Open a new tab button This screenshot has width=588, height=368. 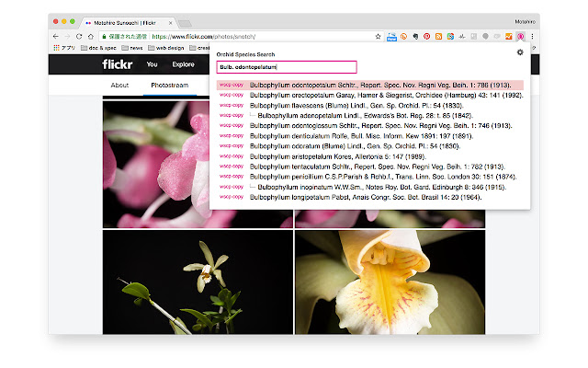click(x=185, y=23)
